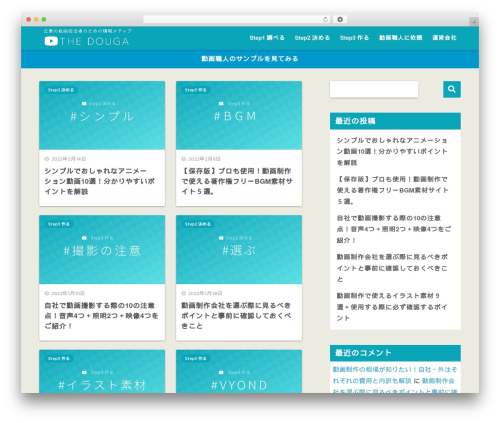This screenshot has height=423, width=500.
Task: Open recent post 動画制作で使えるイラスト素材９選 in sidebar
Action: point(392,307)
